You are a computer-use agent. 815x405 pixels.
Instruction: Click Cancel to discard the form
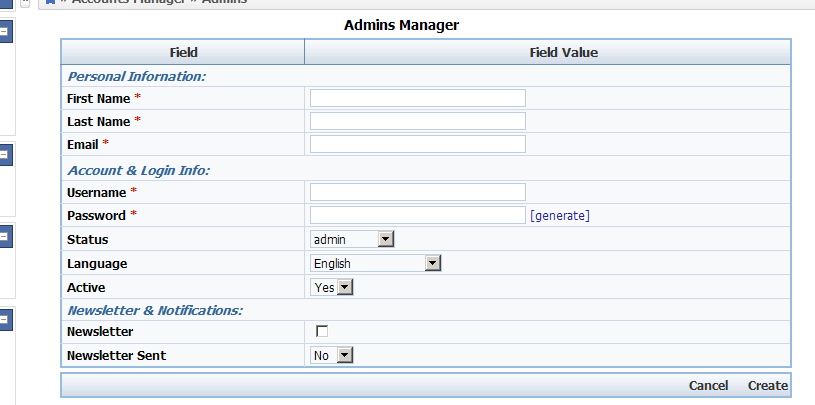708,386
